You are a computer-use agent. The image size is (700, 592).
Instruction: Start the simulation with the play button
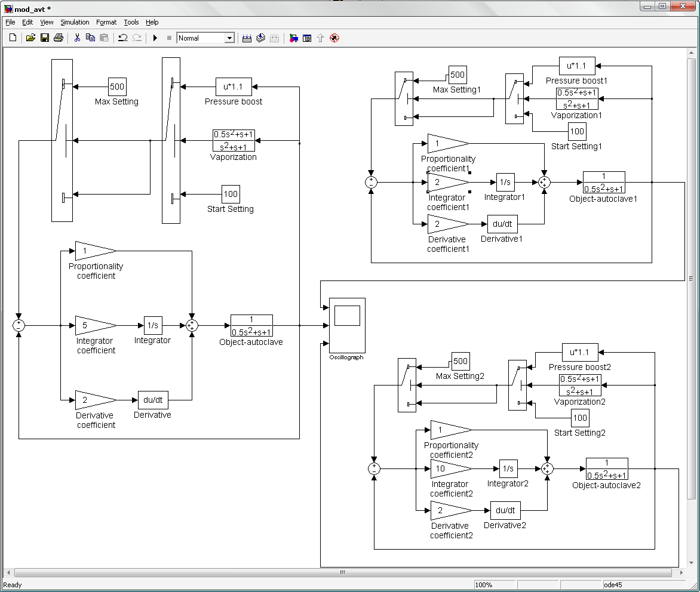pos(155,38)
